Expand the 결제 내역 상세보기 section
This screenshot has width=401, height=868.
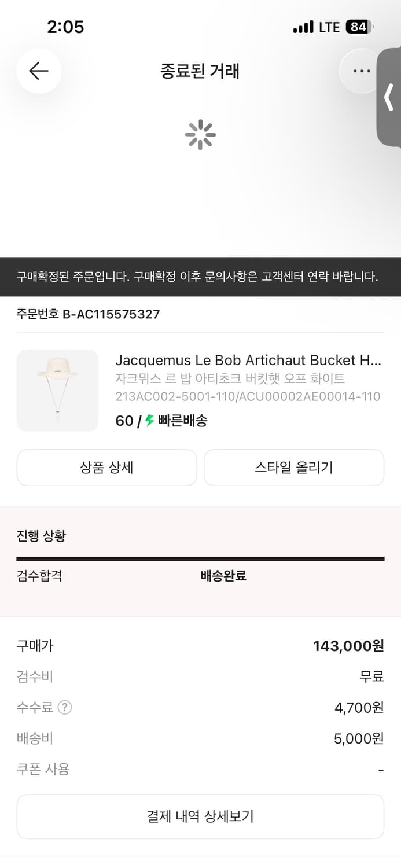200,816
